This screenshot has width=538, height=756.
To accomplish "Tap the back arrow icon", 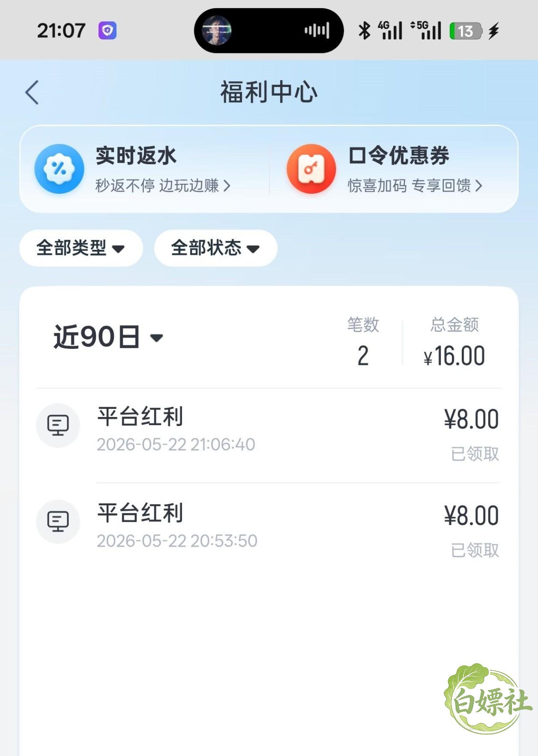I will pyautogui.click(x=32, y=92).
